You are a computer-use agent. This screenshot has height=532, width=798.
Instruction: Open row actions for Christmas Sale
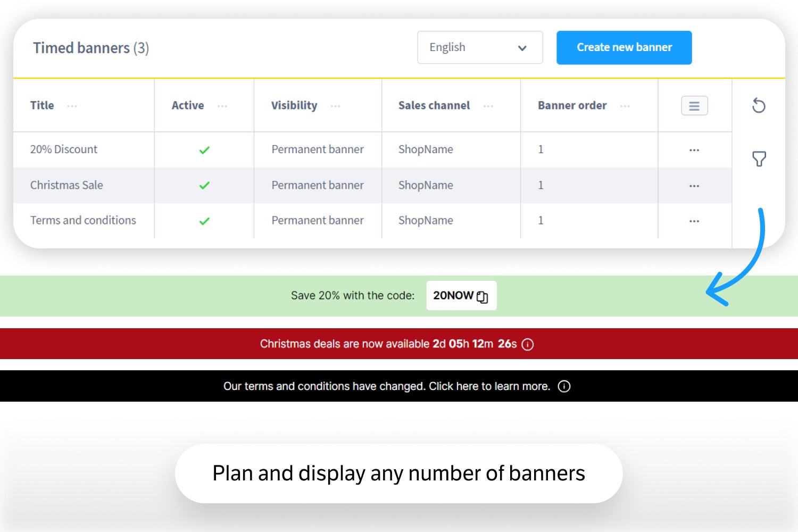click(x=694, y=186)
